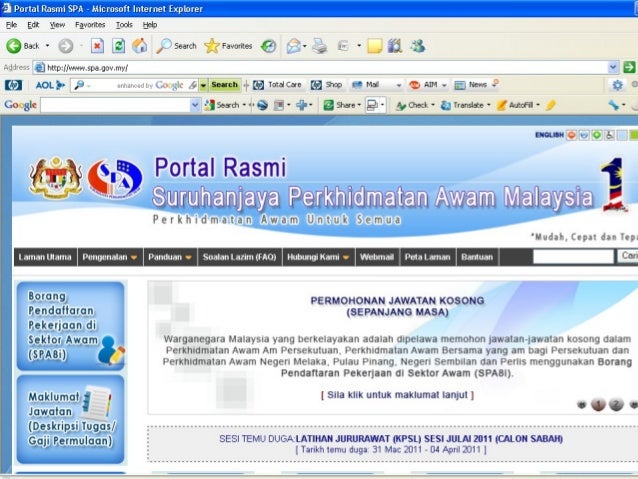Click the Google toolbar highlighter pen icon
The image size is (638, 479).
(551, 105)
